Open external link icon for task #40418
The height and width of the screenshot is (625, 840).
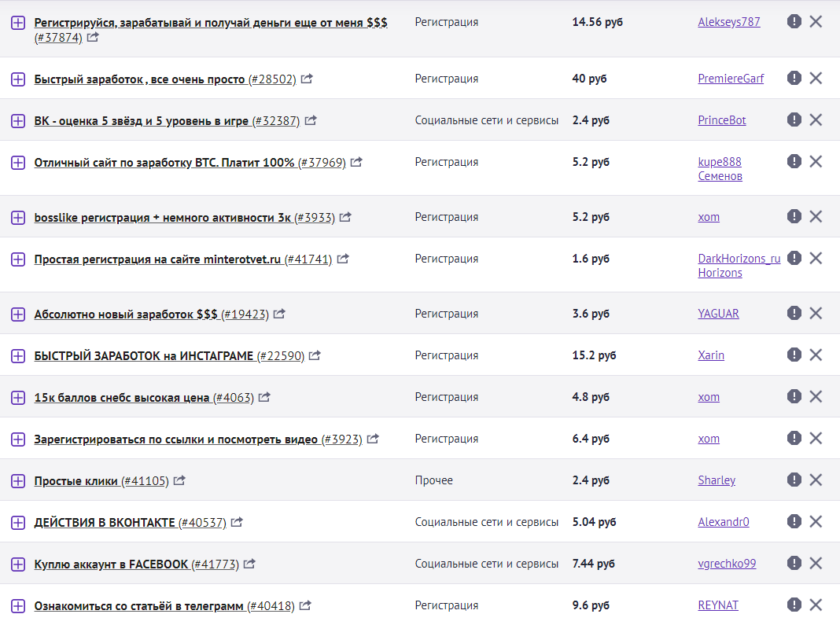coord(305,605)
